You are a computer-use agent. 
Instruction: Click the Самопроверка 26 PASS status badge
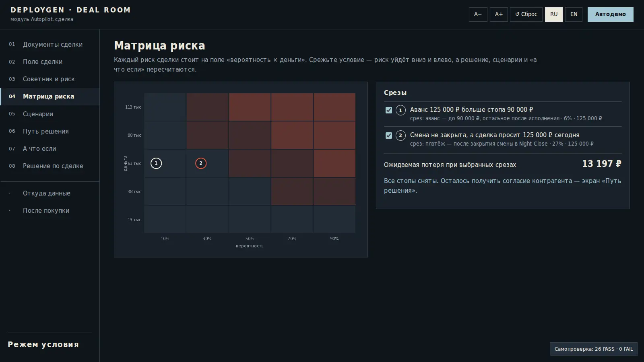pyautogui.click(x=594, y=349)
